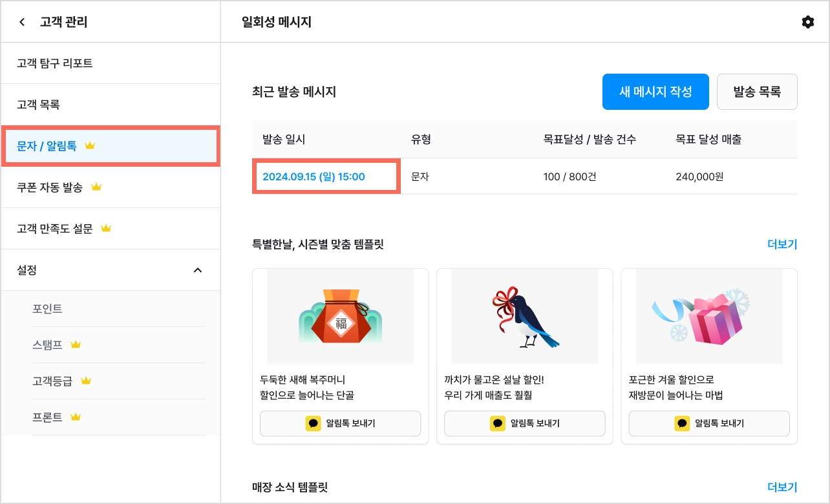Click the crown icon beside 쿠폰 자동 발송

click(x=96, y=187)
